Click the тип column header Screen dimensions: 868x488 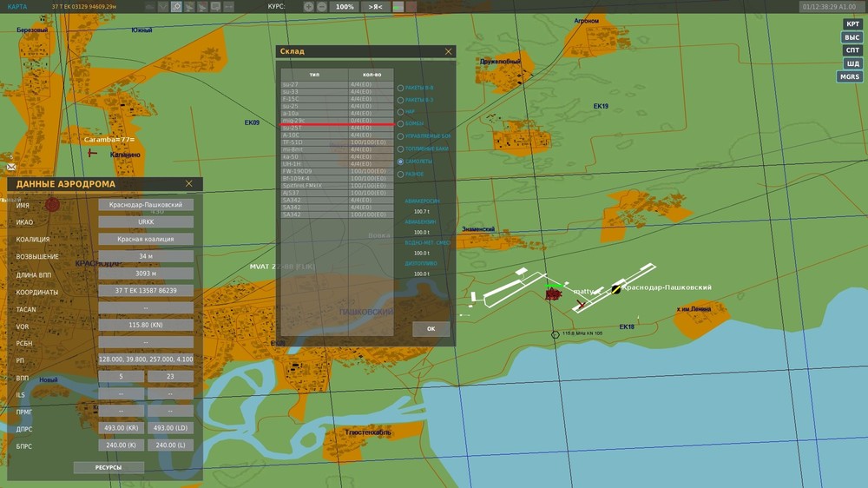(314, 74)
